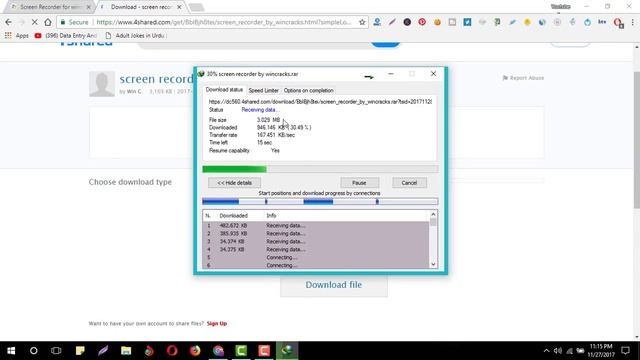Image resolution: width=640 pixels, height=360 pixels.
Task: Open green Camtasia icon on the taskbar
Action: pos(241,351)
